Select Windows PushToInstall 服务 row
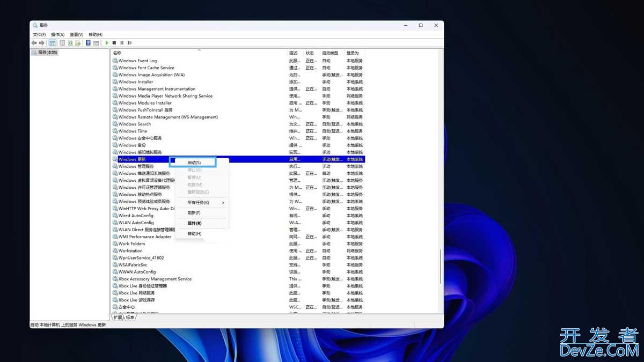 coord(238,110)
